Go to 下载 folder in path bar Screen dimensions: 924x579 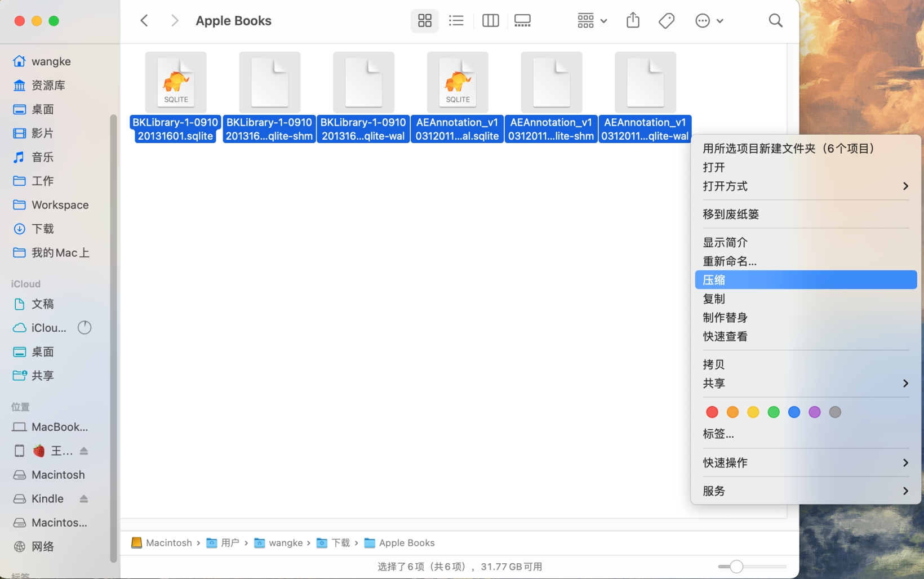click(x=340, y=543)
